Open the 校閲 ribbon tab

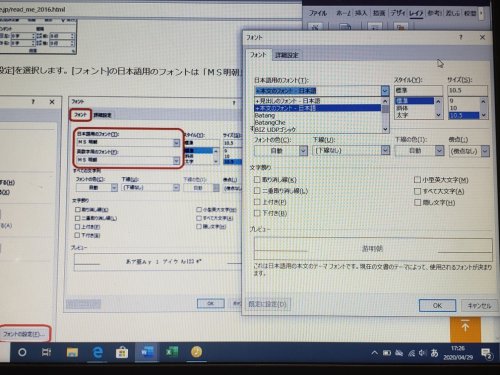(x=470, y=13)
